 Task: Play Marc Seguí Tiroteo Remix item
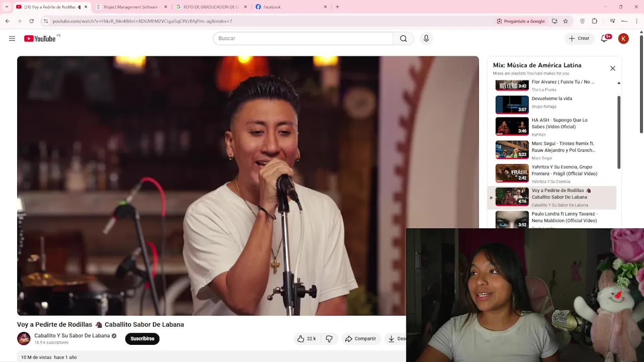[x=552, y=150]
